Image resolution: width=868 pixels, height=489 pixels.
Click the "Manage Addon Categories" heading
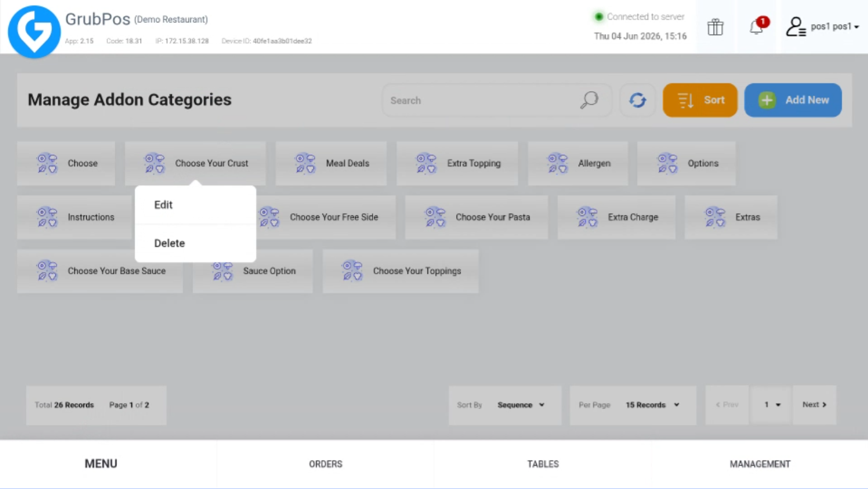(x=129, y=100)
